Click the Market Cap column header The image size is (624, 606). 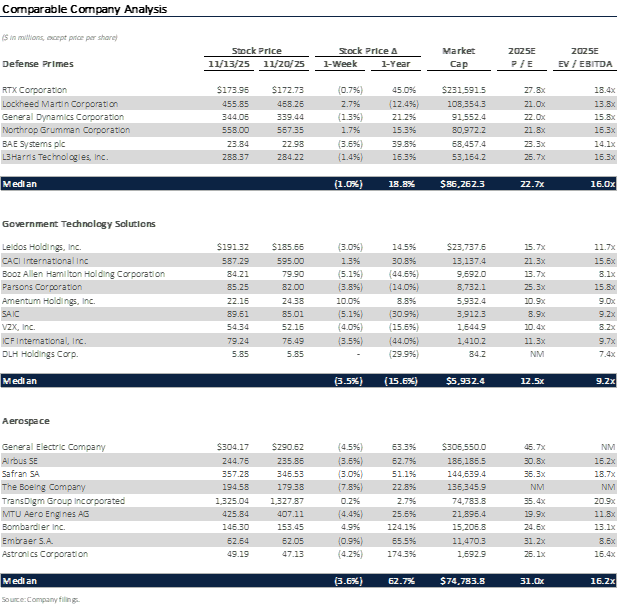click(459, 57)
